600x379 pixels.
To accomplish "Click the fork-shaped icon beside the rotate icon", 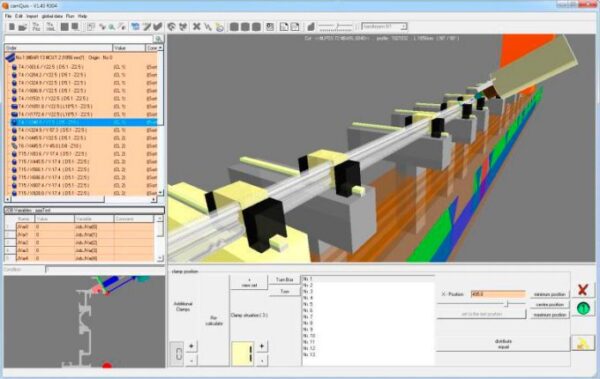I will pyautogui.click(x=183, y=26).
